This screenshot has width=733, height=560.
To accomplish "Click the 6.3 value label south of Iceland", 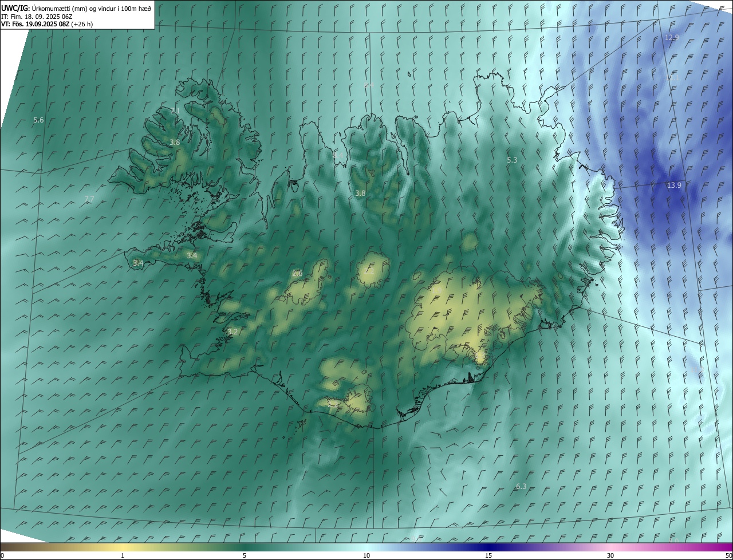I will click(521, 487).
